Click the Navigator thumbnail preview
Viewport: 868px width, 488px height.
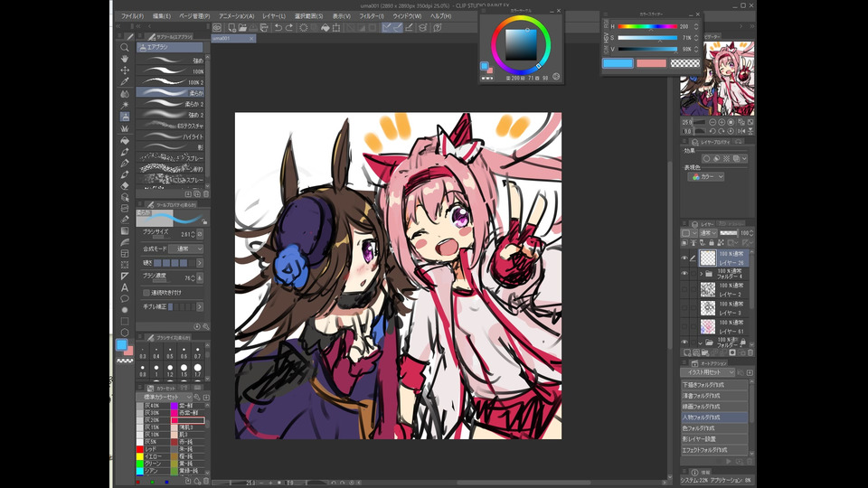pyautogui.click(x=717, y=79)
